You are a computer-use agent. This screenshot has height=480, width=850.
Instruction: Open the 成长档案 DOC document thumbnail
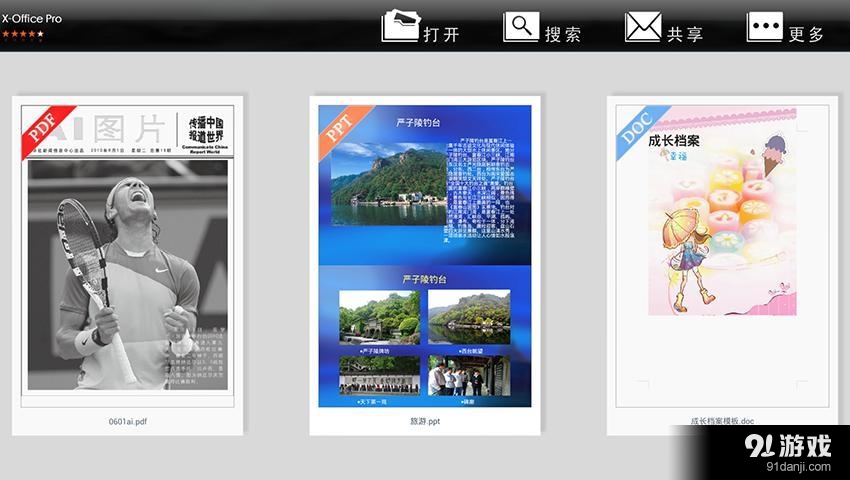coord(722,256)
